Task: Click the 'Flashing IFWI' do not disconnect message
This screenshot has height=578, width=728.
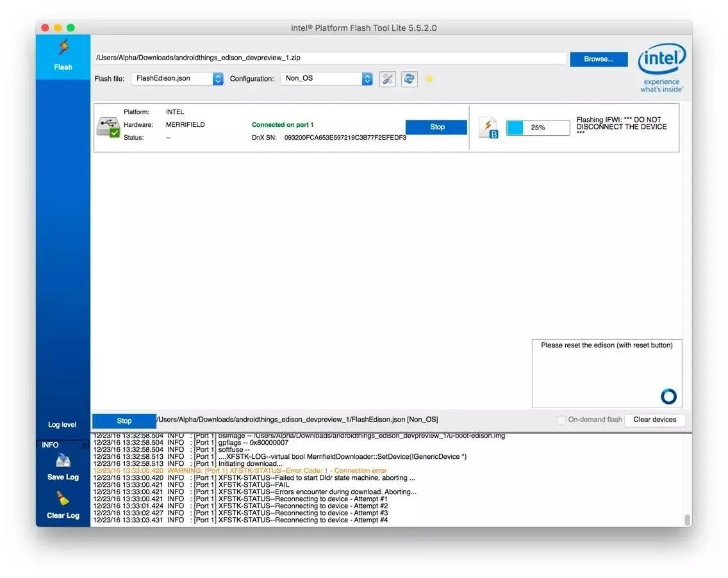Action: coord(622,126)
